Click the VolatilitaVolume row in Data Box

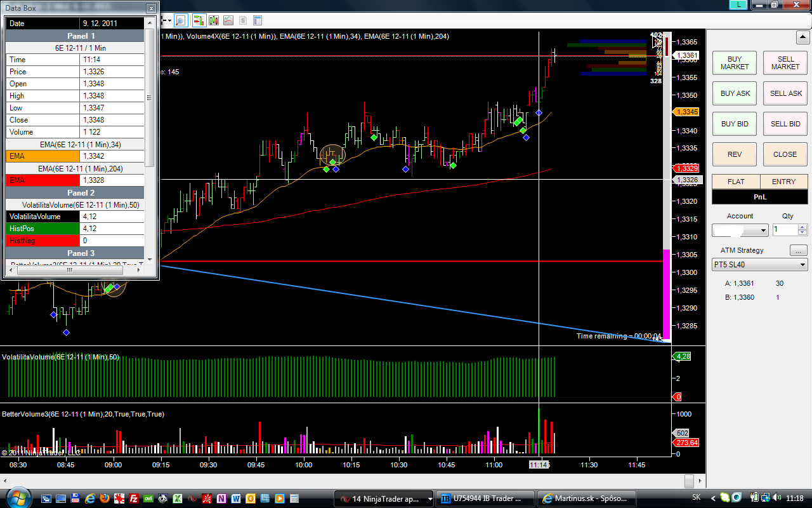[75, 217]
